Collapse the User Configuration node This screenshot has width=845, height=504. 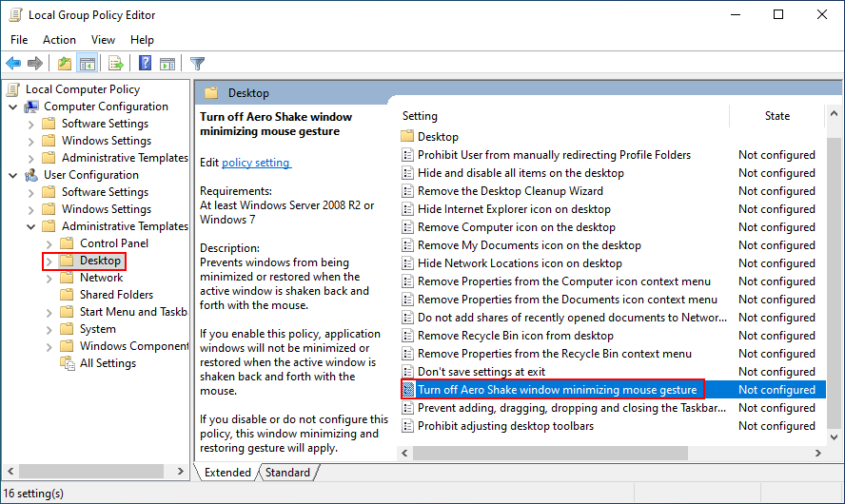(13, 176)
